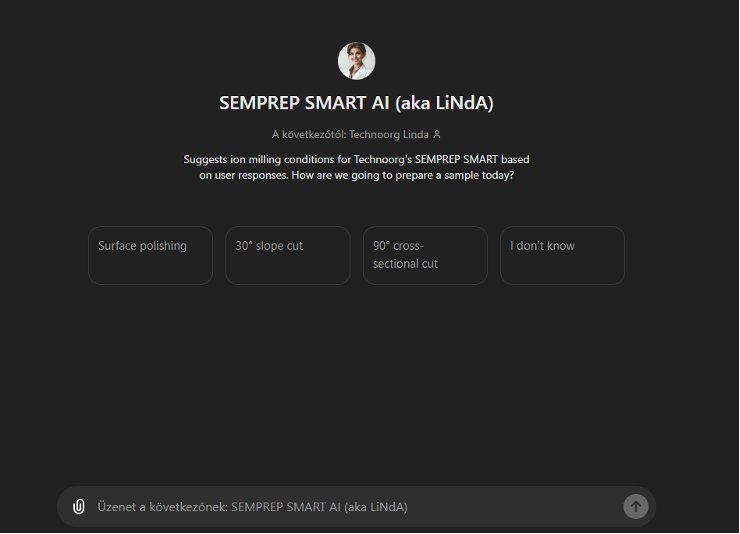
Task: Click the SEMPREP SMART AI (aka LiNdA) heading
Action: pos(356,103)
